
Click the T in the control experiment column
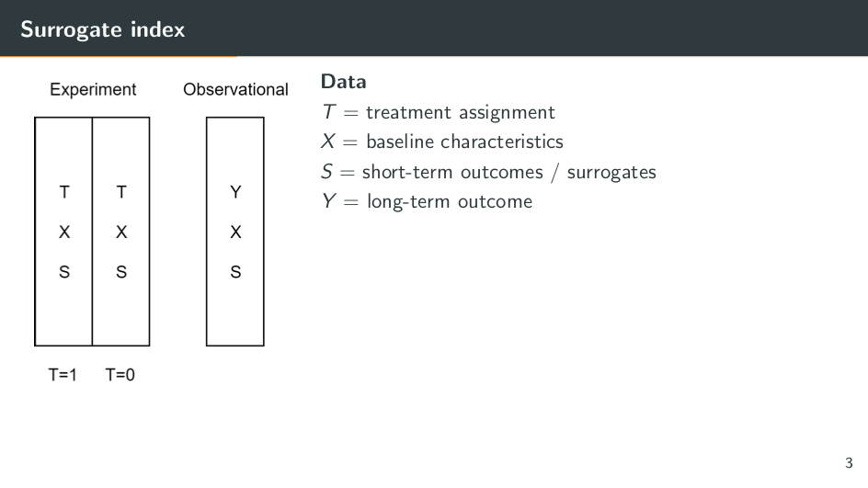(121, 192)
